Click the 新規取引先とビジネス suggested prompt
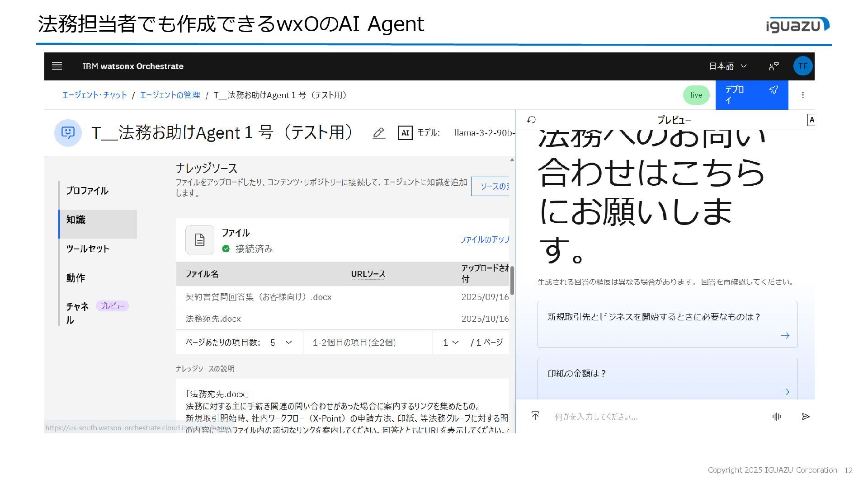 [667, 324]
